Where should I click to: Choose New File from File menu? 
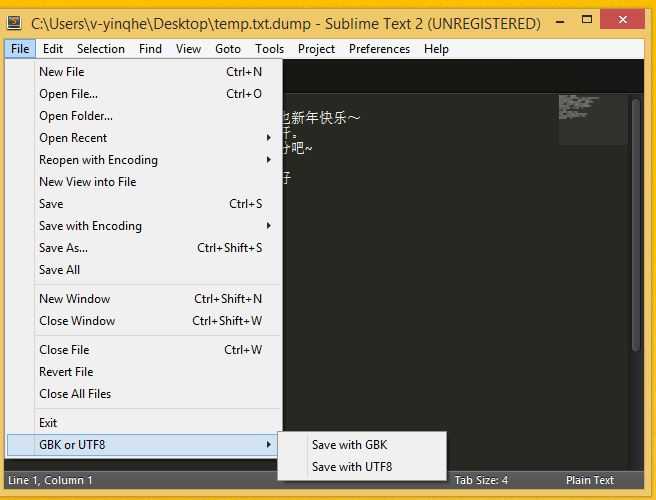click(x=144, y=72)
